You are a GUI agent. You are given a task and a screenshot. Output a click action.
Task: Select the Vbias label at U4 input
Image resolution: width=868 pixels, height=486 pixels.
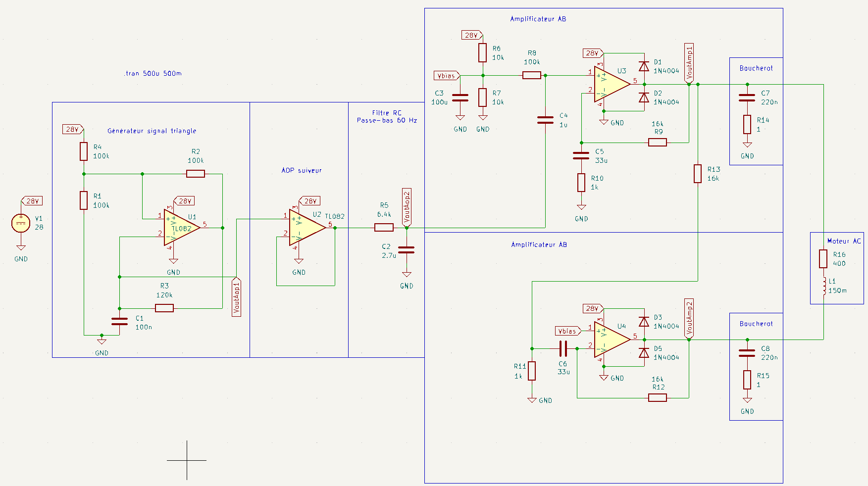pyautogui.click(x=568, y=331)
